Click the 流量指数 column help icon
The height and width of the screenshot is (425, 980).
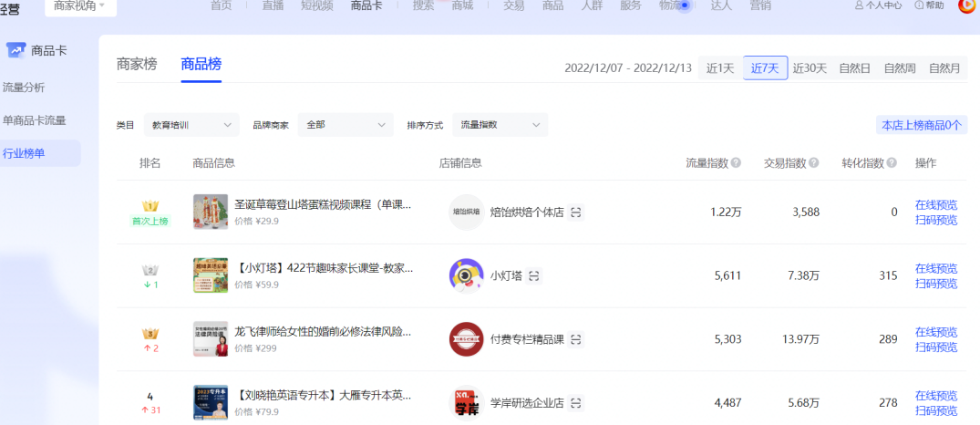point(737,163)
